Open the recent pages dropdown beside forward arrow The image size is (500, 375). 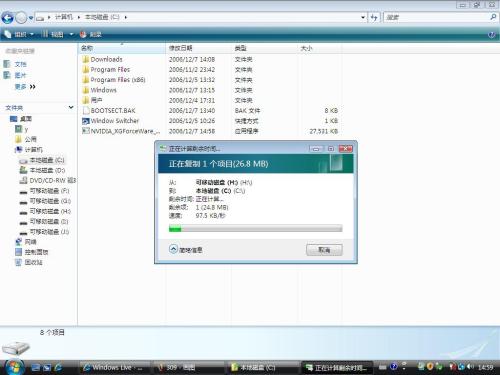[31, 18]
